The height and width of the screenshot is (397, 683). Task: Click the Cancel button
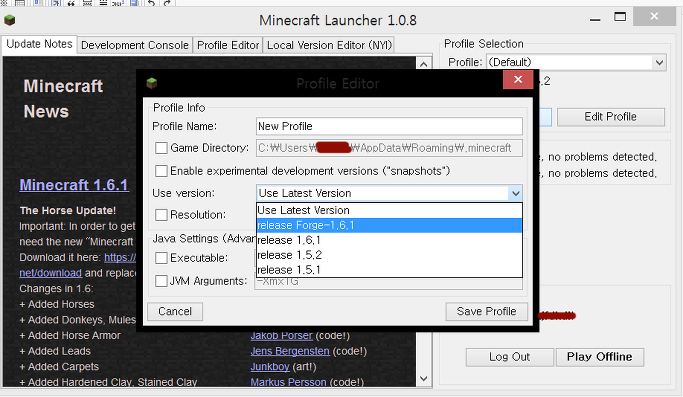pyautogui.click(x=175, y=312)
